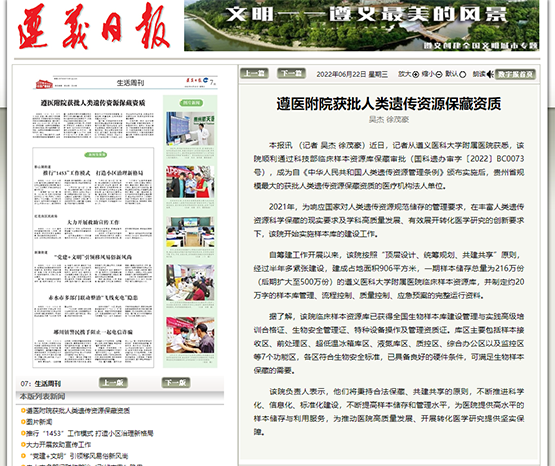The image size is (555, 466).
Task: Click the 朗读 speaker icon to read aloud
Action: [490, 74]
